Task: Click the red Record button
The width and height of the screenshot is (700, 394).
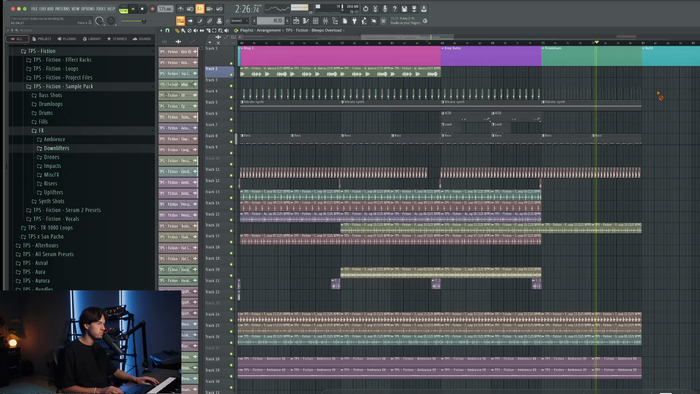Action: 152,9
